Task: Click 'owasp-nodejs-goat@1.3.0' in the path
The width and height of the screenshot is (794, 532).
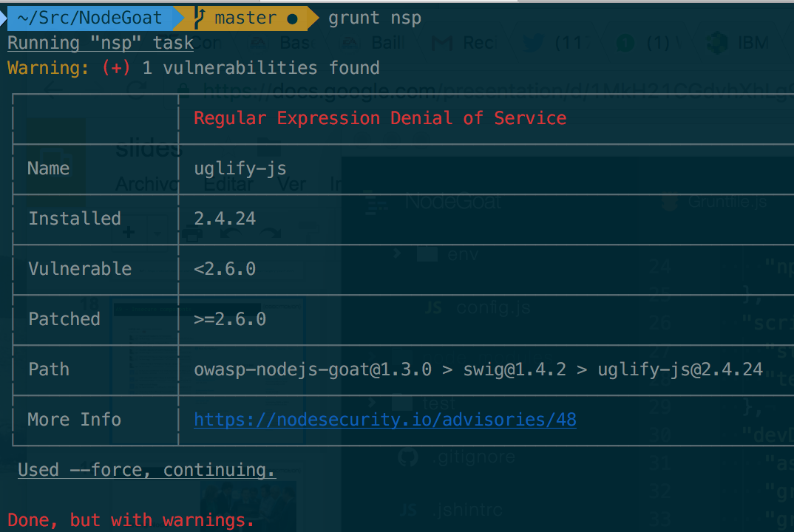Action: (x=313, y=369)
